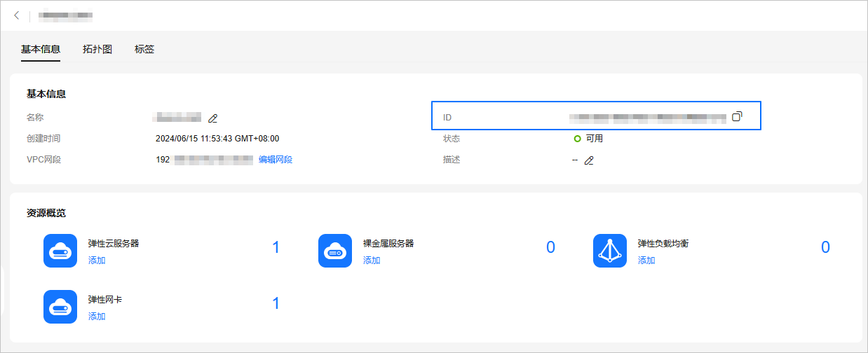Viewport: 868px width, 353px height.
Task: Open the 弹性网卡 count of 1
Action: pos(276,303)
